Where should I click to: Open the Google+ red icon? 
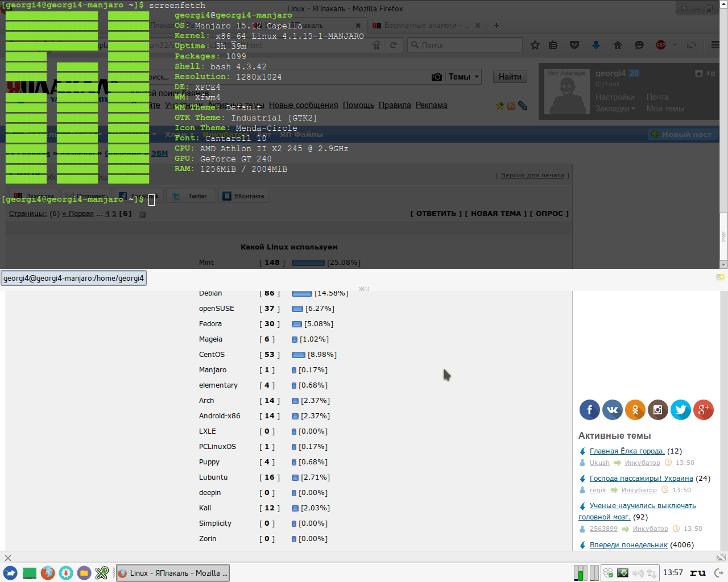(x=704, y=410)
